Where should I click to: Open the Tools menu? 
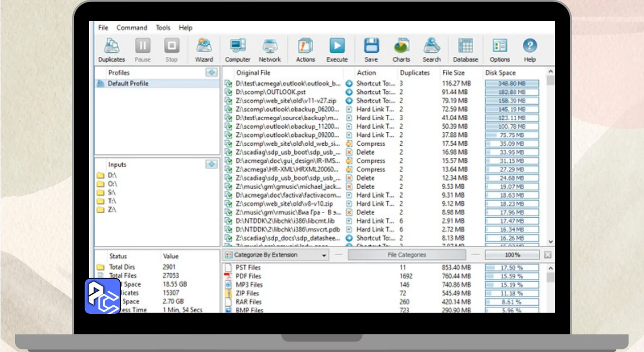pos(163,28)
